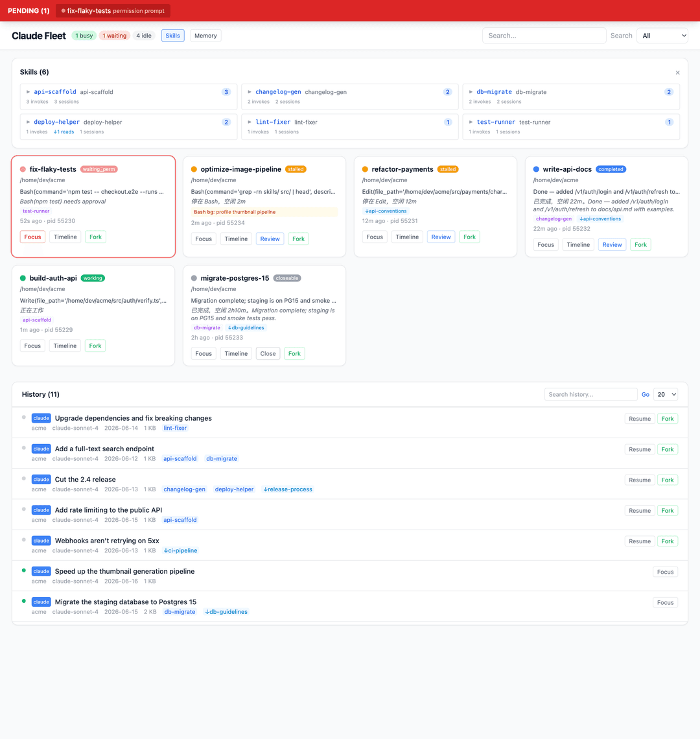Image resolution: width=700 pixels, height=739 pixels.
Task: Resume the Upgrade dependencies history session
Action: point(640,419)
